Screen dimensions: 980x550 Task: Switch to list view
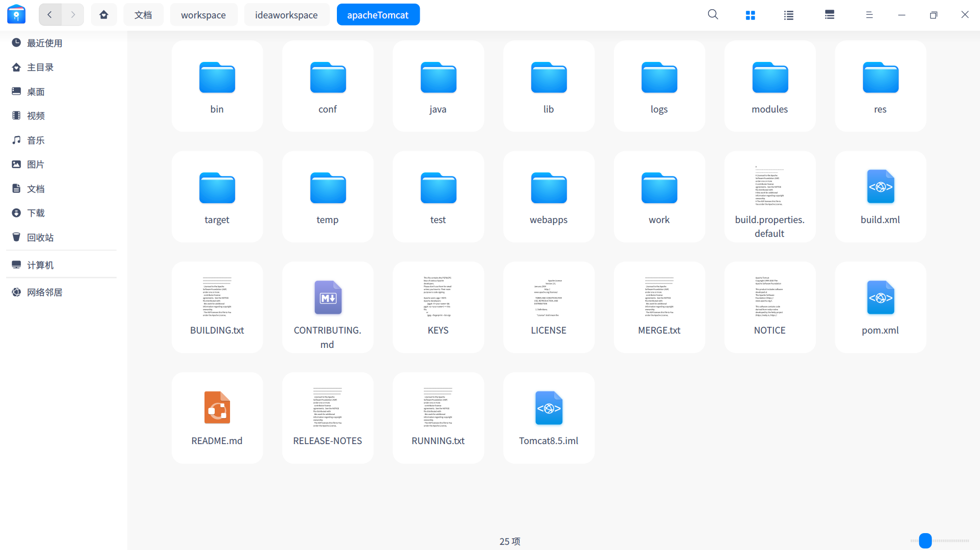789,15
